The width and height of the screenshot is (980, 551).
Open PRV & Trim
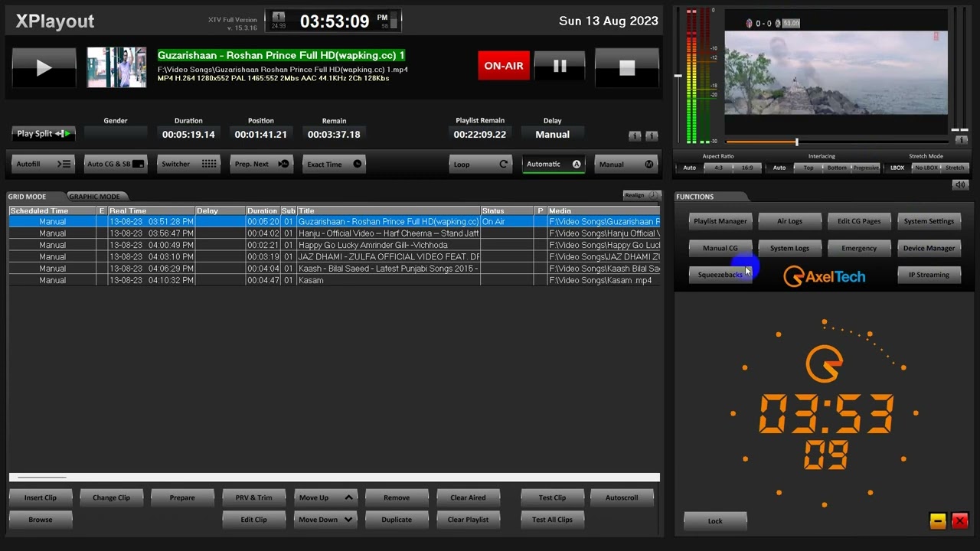[253, 497]
